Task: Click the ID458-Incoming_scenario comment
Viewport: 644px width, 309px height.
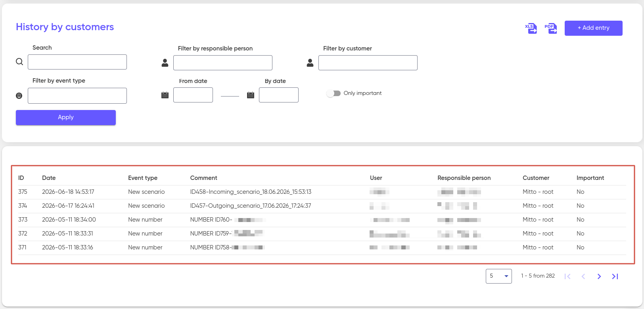Action: click(x=251, y=192)
